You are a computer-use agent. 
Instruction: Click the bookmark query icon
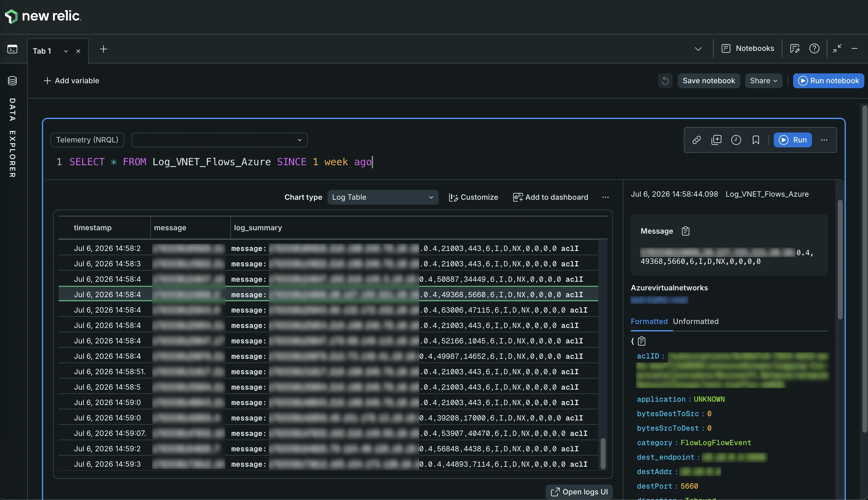756,140
